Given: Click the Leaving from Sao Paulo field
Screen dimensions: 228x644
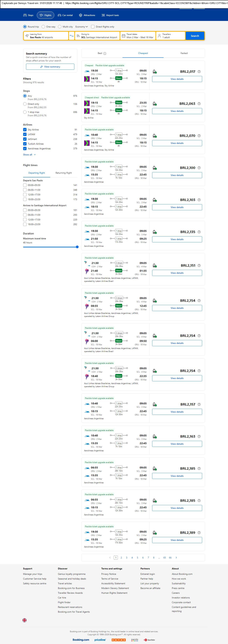Looking at the screenshot, I should (46, 36).
